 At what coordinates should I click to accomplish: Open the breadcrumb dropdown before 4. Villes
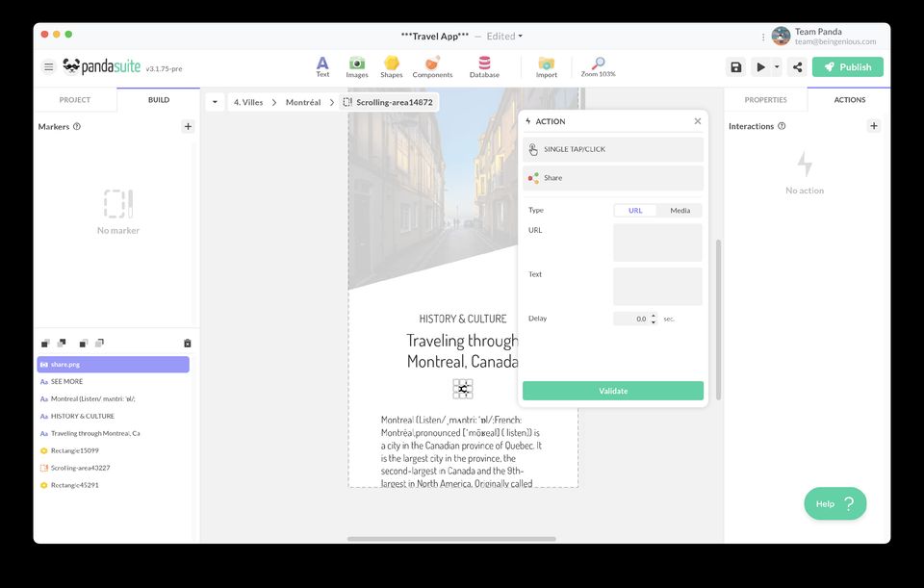(215, 102)
